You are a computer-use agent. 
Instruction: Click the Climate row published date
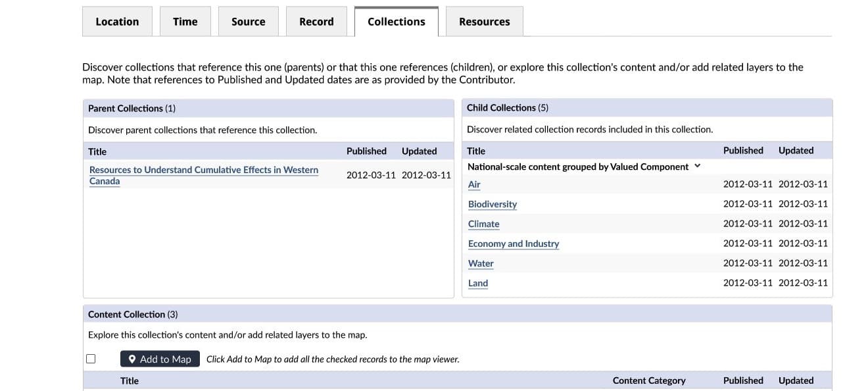748,224
